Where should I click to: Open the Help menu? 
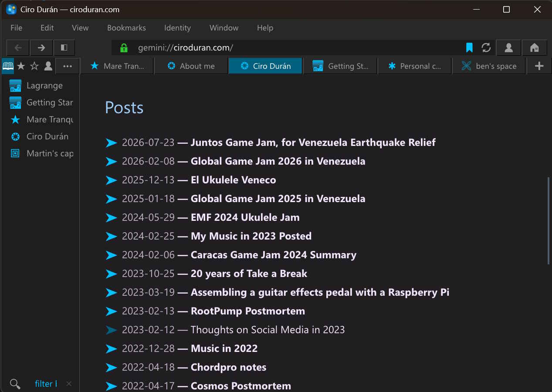265,28
